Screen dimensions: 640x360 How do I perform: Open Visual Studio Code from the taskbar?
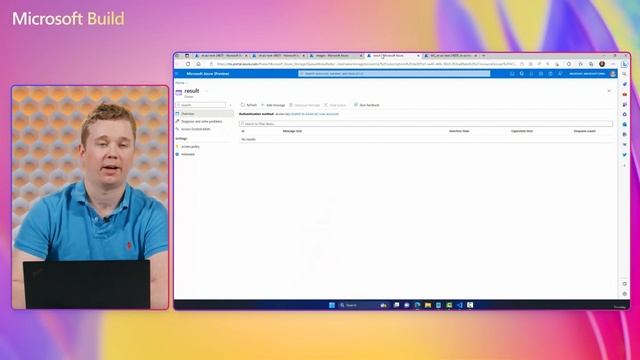click(460, 305)
